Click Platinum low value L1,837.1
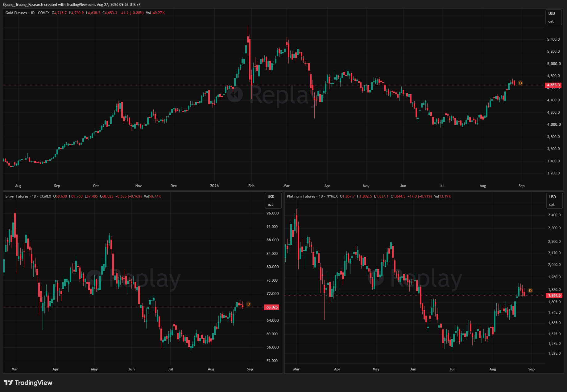 pyautogui.click(x=381, y=196)
